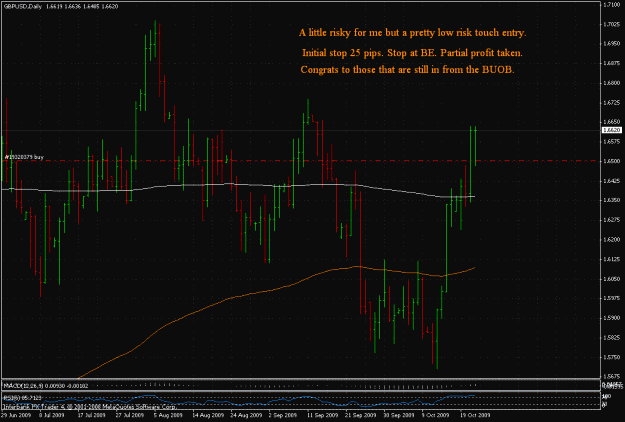The height and width of the screenshot is (422, 625).
Task: Click the 29 Jun 2009 date label
Action: [x=15, y=415]
